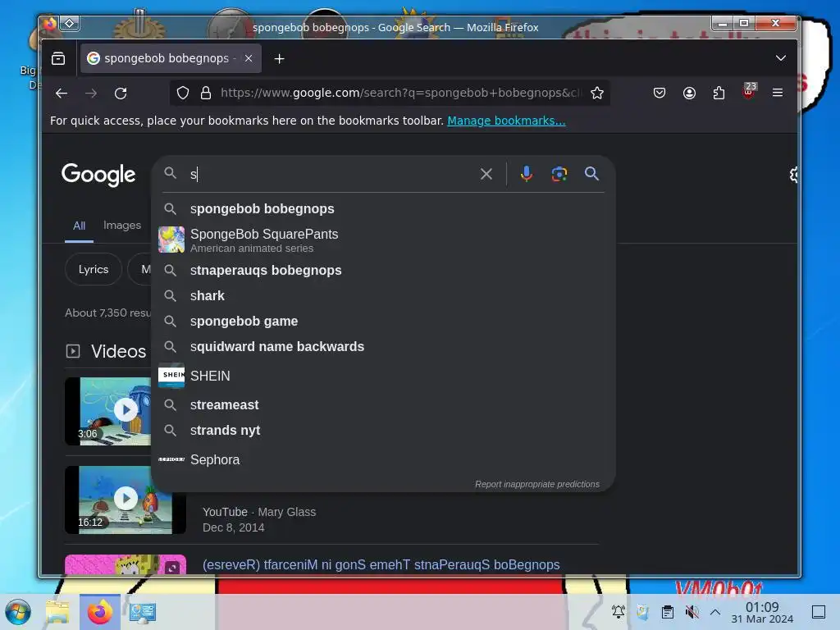Image resolution: width=840 pixels, height=630 pixels.
Task: Start search by voice microphone
Action: [526, 174]
